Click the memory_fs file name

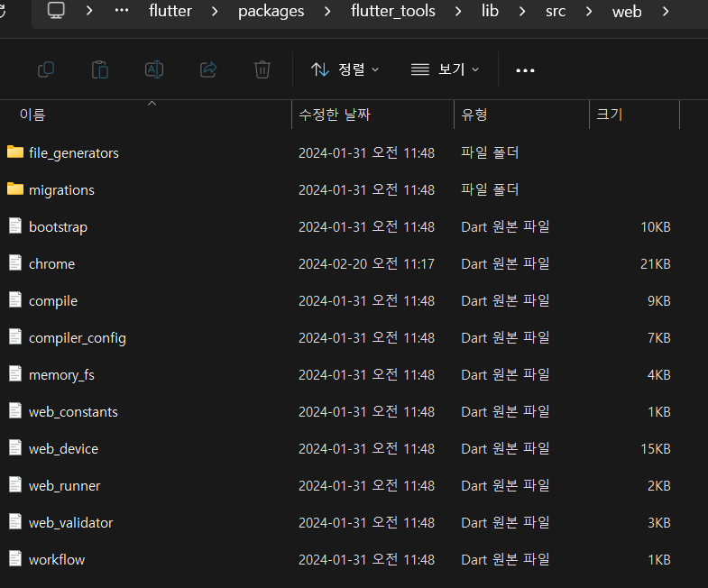[61, 375]
